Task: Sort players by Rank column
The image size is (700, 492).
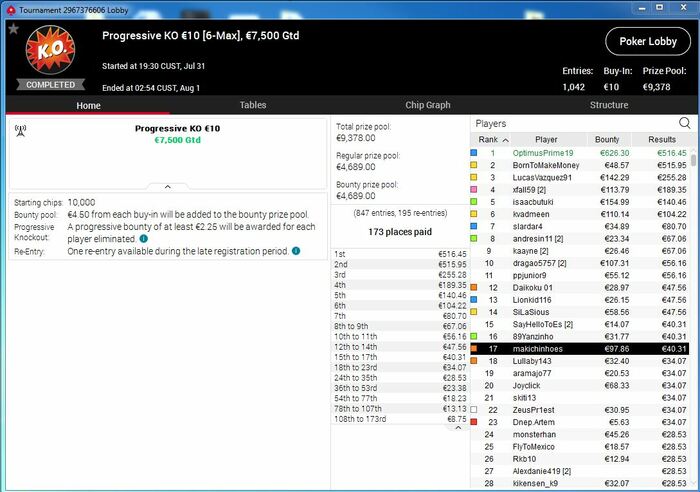Action: tap(491, 140)
